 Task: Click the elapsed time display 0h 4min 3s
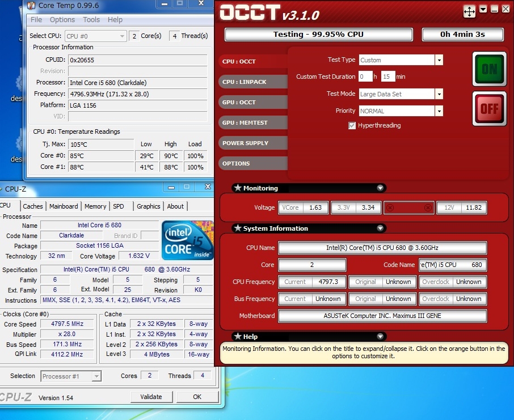(x=462, y=35)
